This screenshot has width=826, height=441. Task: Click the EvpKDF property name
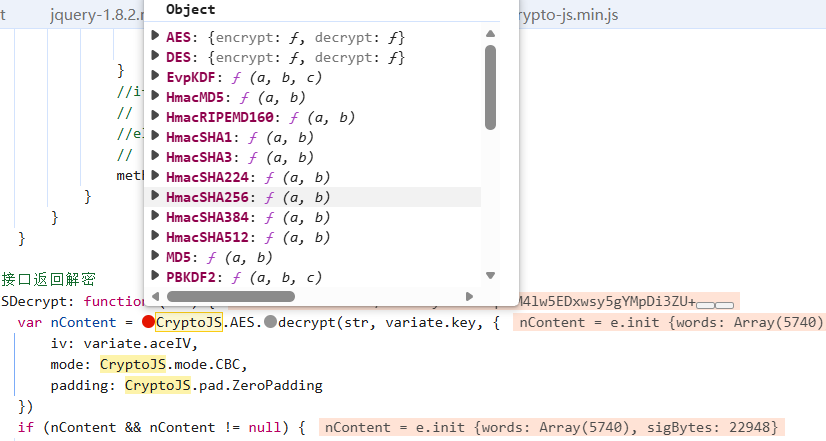191,77
